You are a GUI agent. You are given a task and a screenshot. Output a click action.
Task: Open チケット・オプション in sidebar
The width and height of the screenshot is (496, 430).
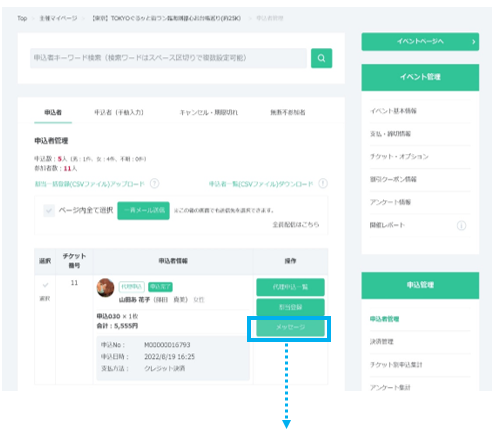click(x=399, y=156)
